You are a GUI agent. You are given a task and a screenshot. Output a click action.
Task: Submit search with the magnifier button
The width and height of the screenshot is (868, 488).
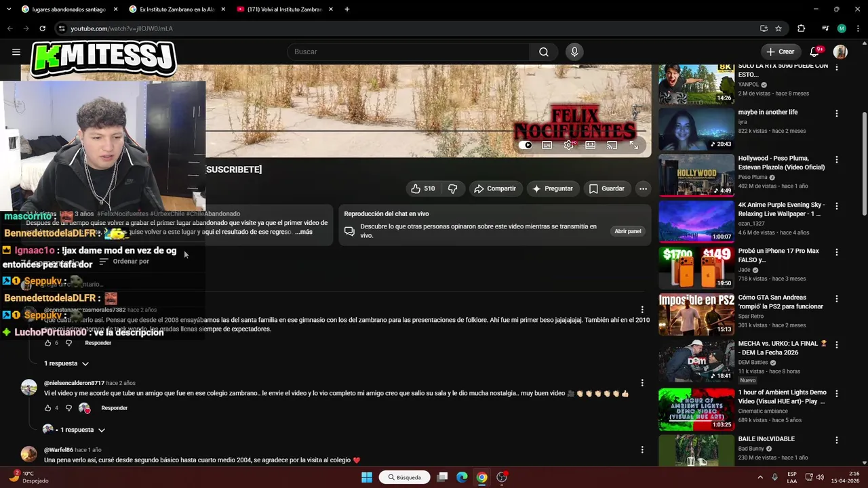[544, 52]
